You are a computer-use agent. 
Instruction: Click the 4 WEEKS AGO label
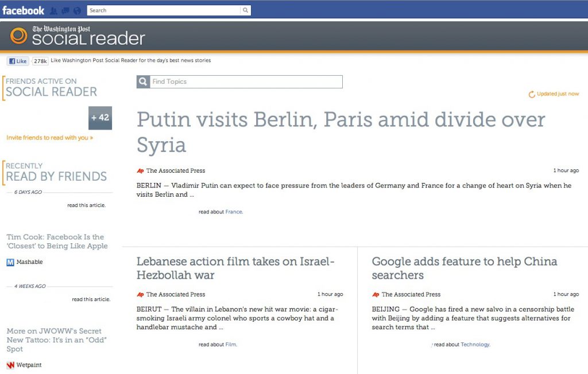[x=30, y=286]
